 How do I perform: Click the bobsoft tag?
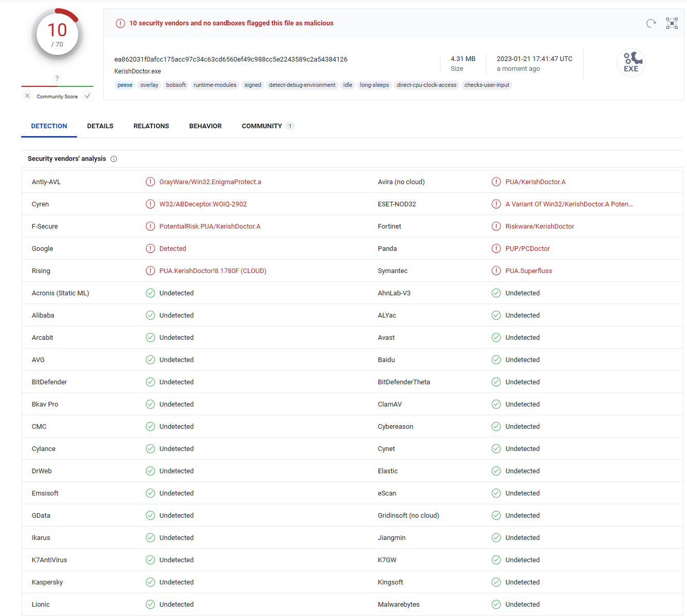[176, 85]
